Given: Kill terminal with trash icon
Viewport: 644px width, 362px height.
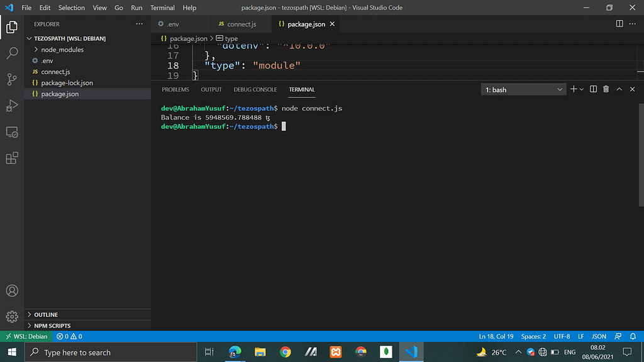Looking at the screenshot, I should [606, 89].
